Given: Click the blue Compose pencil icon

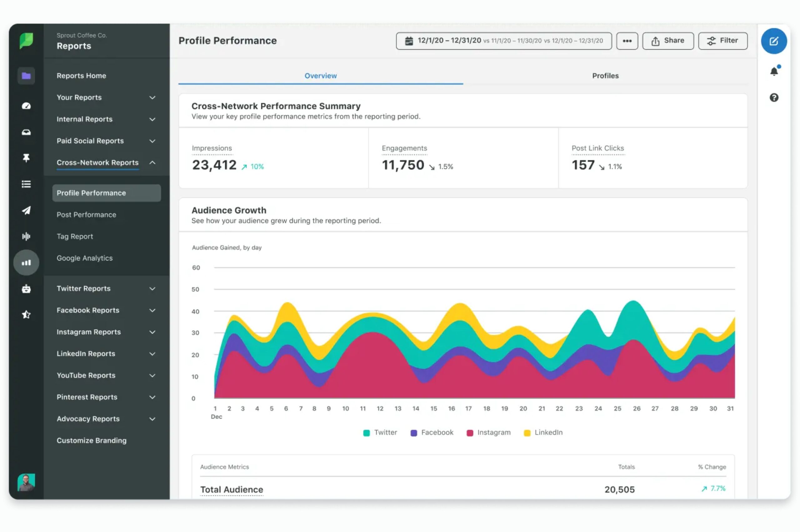Looking at the screenshot, I should [x=773, y=41].
